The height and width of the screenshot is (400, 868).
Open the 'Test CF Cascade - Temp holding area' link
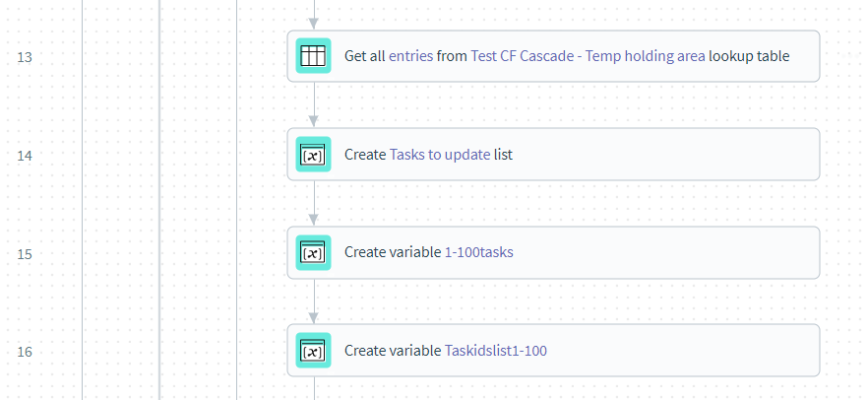pyautogui.click(x=588, y=56)
